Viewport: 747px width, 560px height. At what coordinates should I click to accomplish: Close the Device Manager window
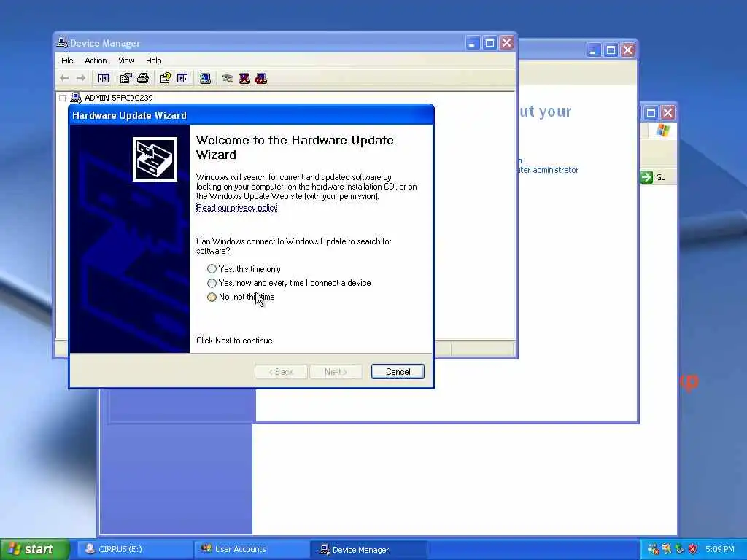(507, 43)
